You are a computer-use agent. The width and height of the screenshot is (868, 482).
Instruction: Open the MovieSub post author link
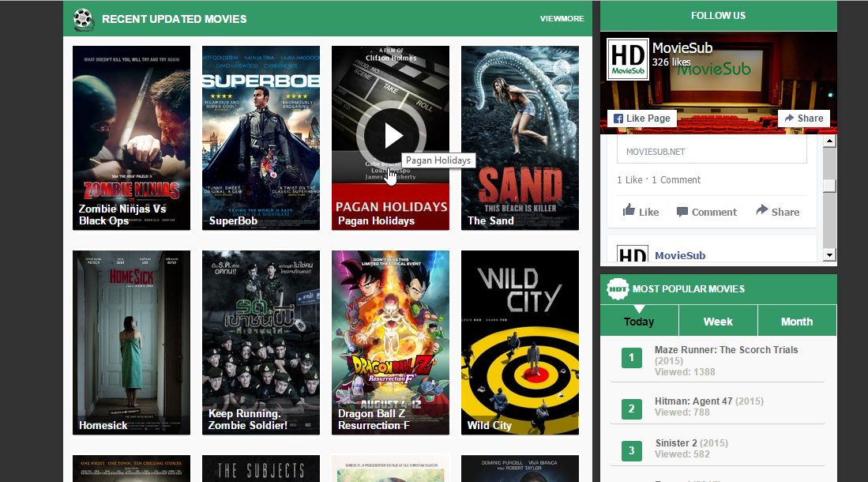[680, 255]
